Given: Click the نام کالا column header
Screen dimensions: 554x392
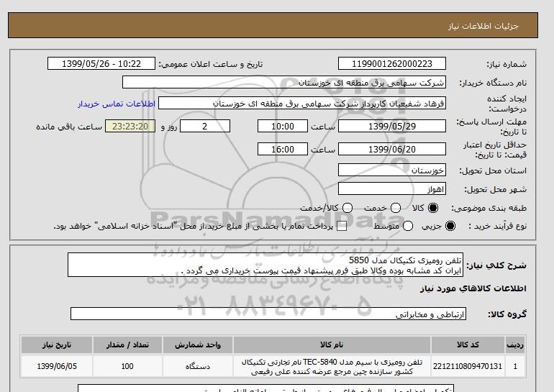Looking at the screenshot, I should (332, 345).
